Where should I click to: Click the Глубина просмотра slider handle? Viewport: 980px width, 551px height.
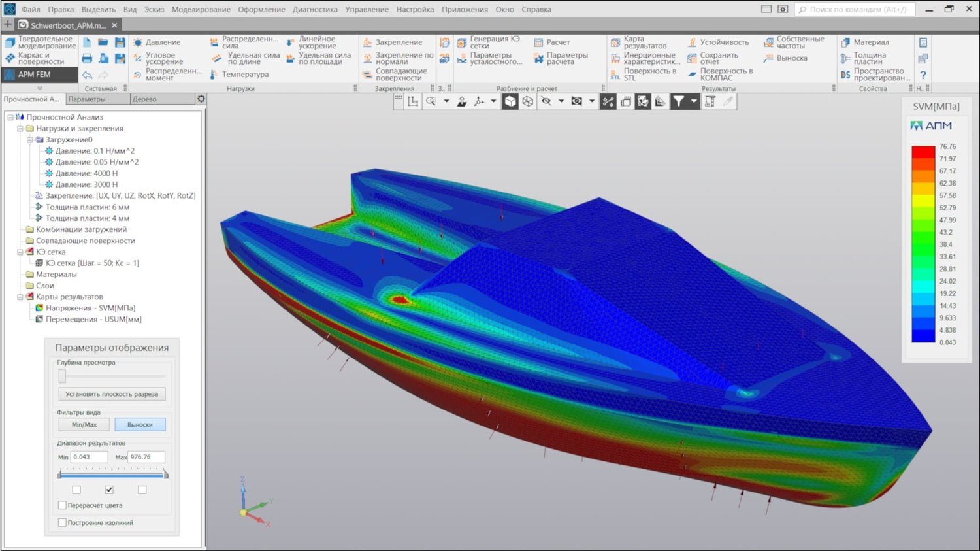(x=63, y=376)
